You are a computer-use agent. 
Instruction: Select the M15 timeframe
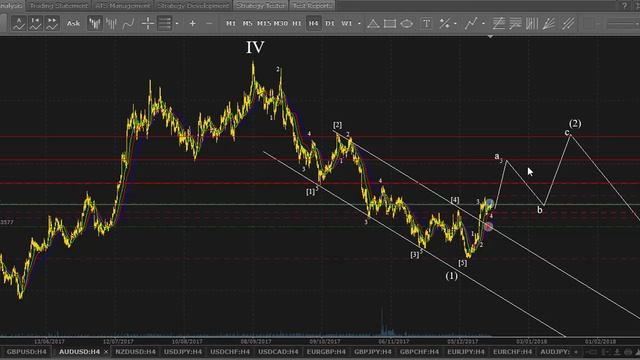click(264, 23)
